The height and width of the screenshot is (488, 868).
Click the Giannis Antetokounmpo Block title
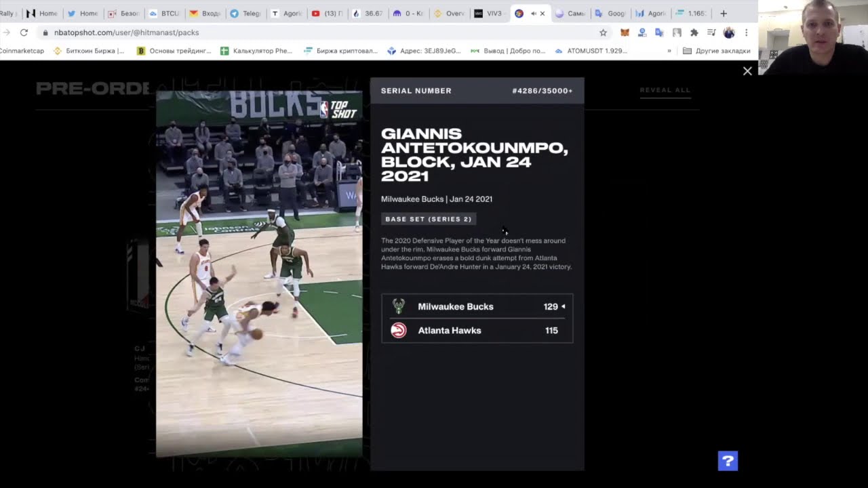point(475,155)
